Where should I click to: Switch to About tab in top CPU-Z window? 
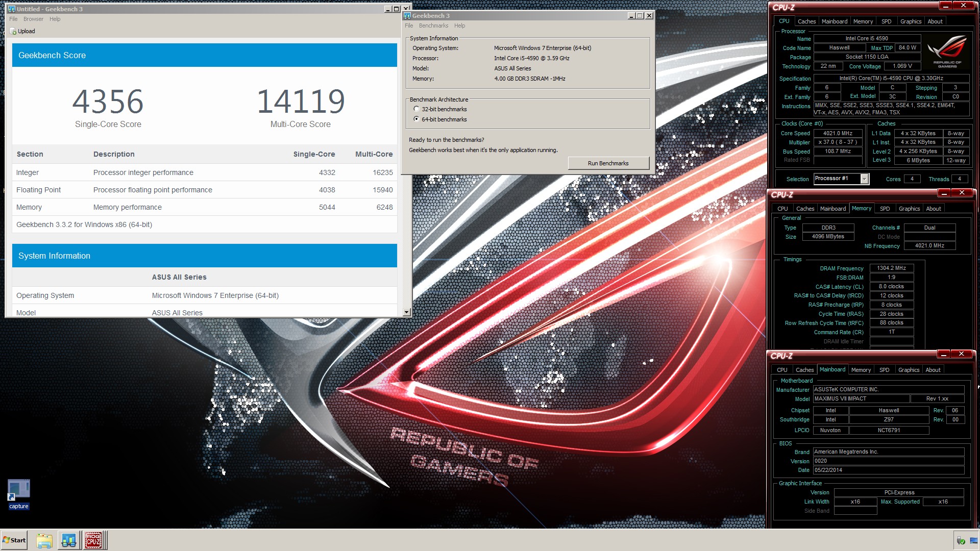point(935,21)
